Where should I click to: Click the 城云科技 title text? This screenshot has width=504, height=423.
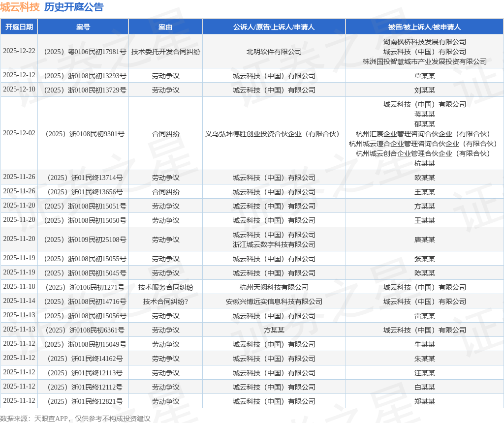[x=20, y=7]
